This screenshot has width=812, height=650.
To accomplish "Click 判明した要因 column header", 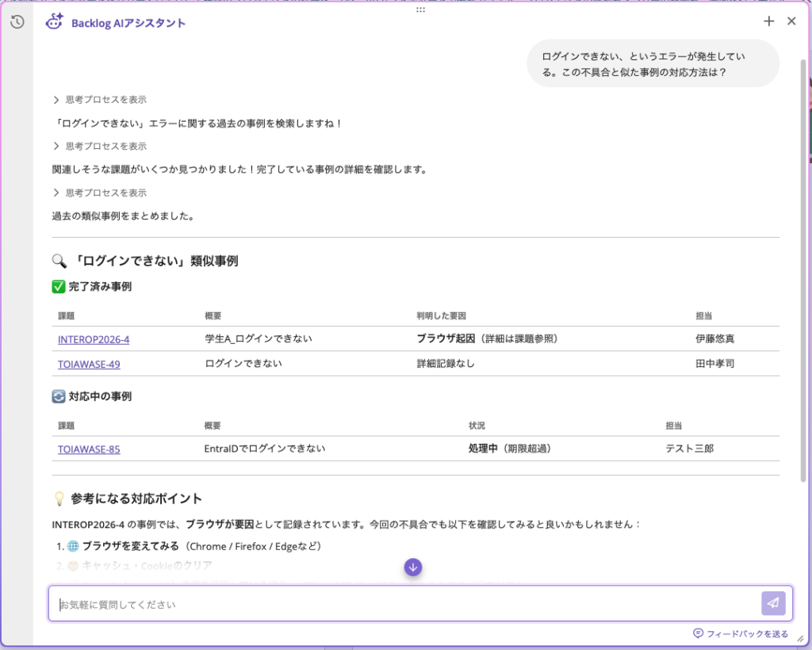I will (441, 315).
